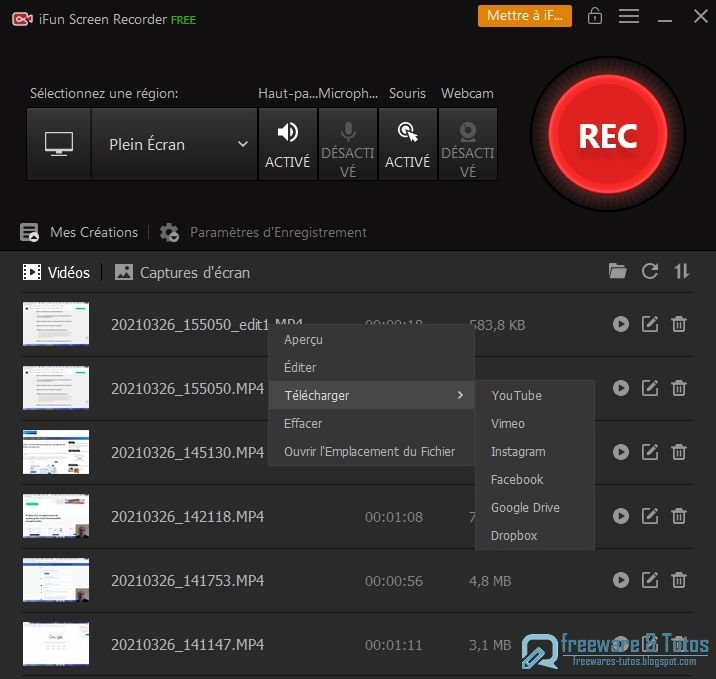Delete video 20210326_145130.MP4
The height and width of the screenshot is (679, 716).
tap(679, 452)
